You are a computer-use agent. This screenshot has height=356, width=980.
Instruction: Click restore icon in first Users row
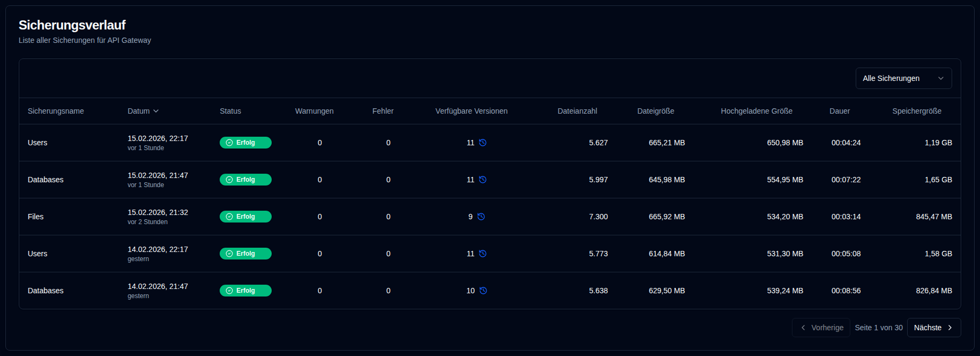point(483,143)
